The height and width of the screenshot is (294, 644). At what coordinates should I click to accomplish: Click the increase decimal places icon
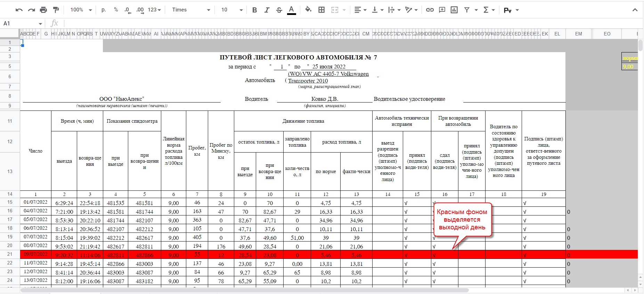pyautogui.click(x=140, y=10)
